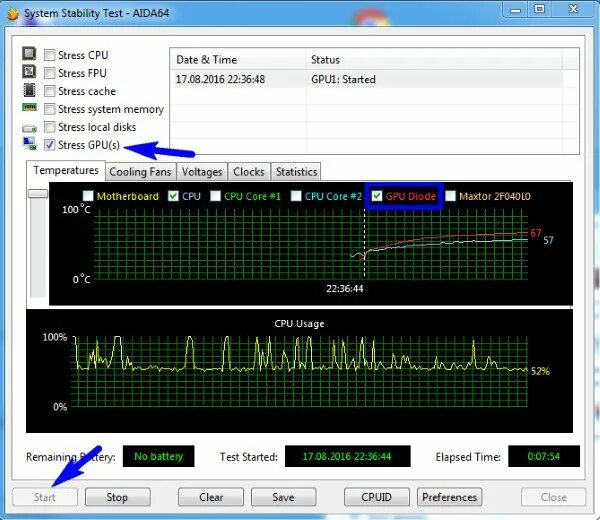Click the Save button
This screenshot has height=520, width=600.
[284, 497]
